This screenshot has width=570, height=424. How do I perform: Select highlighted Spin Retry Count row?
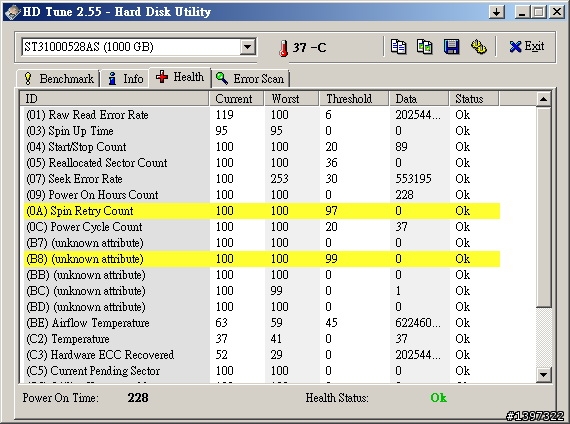pyautogui.click(x=262, y=211)
